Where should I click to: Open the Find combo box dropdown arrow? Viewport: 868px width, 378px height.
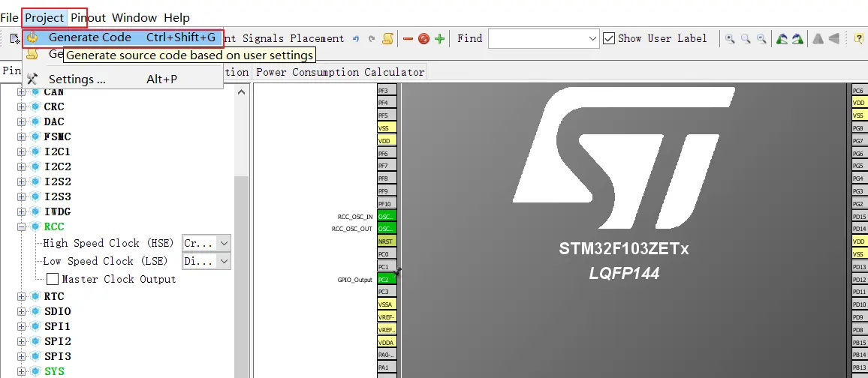tap(593, 39)
